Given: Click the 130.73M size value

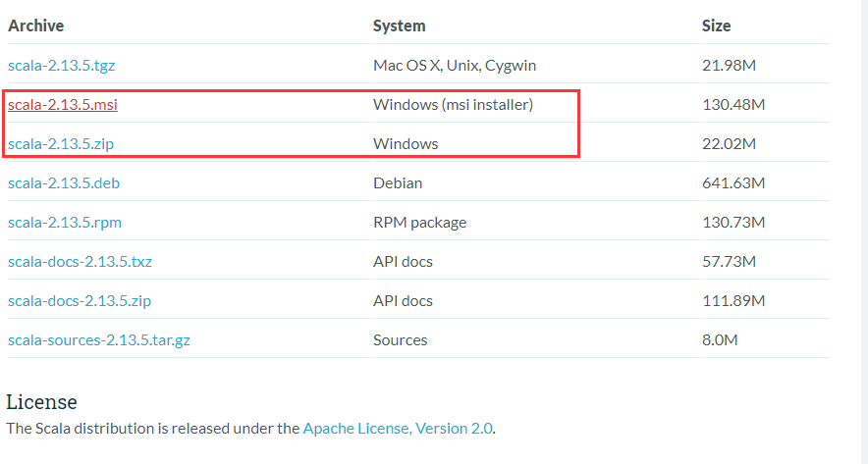Looking at the screenshot, I should [x=733, y=223].
